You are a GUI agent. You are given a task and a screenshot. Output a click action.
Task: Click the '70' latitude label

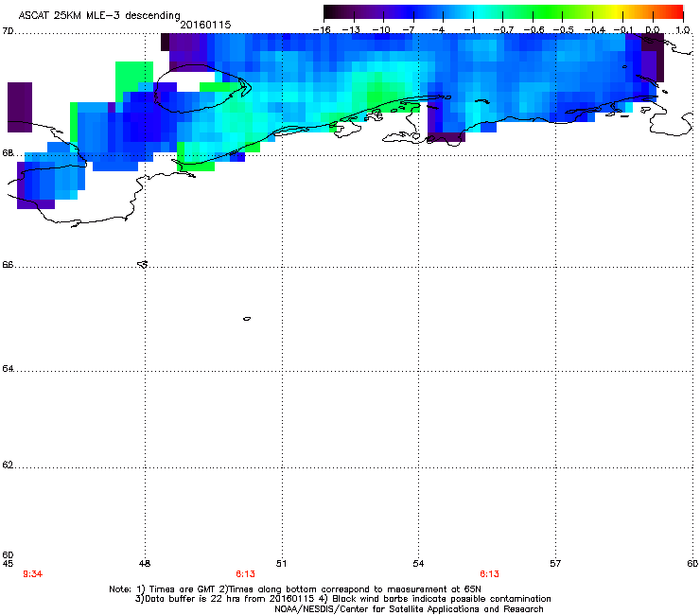click(x=8, y=31)
